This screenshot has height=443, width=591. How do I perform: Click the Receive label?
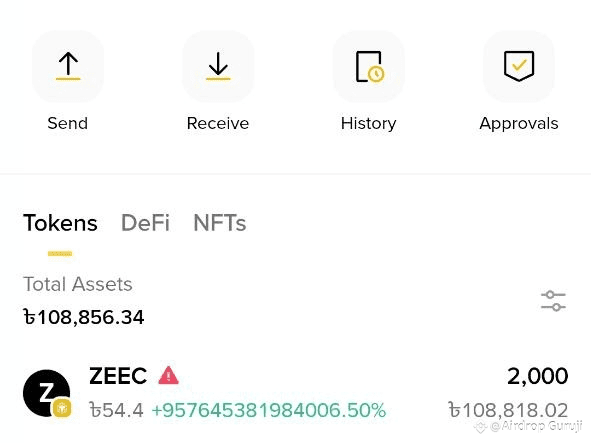point(218,123)
